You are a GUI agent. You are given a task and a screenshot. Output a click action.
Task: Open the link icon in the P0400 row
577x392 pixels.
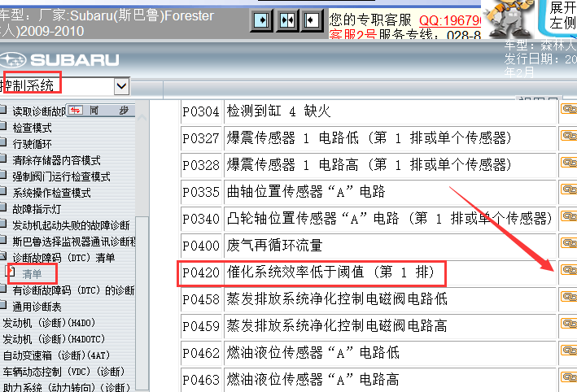coord(569,243)
